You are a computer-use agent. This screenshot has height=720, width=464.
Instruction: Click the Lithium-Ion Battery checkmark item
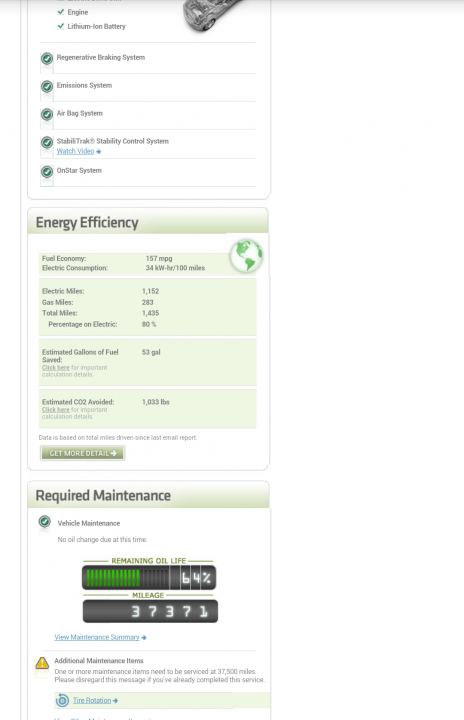pos(91,26)
